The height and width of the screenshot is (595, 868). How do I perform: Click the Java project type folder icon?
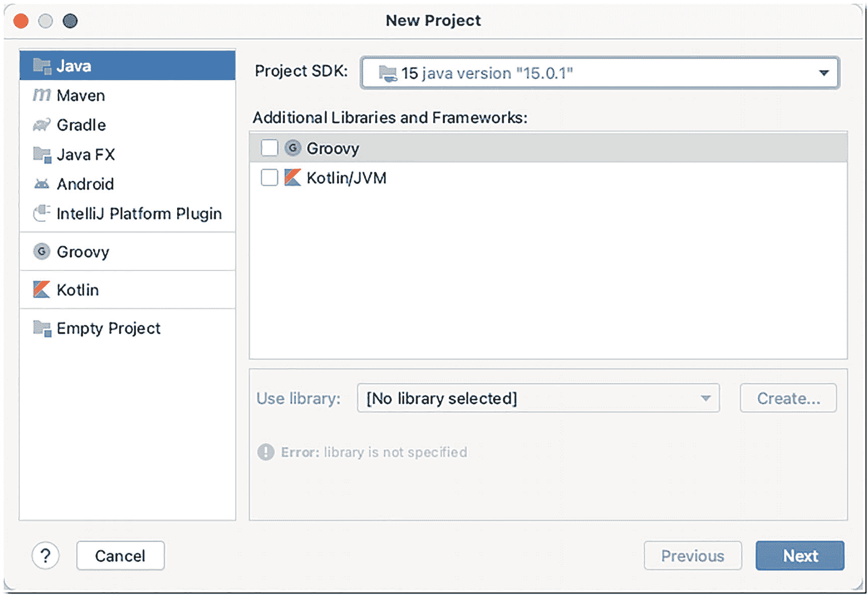pyautogui.click(x=42, y=66)
